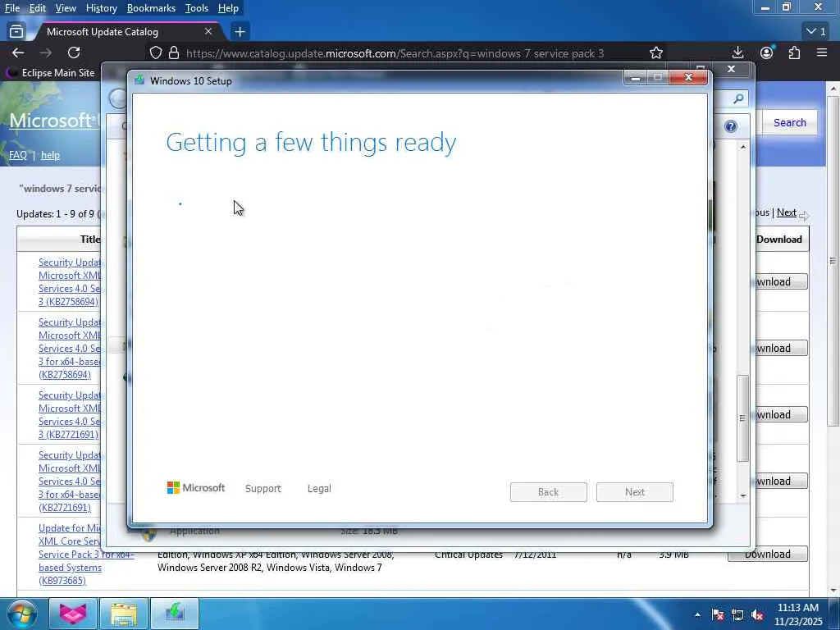Viewport: 840px width, 630px height.
Task: Sort by the Title column header
Action: pyautogui.click(x=90, y=240)
